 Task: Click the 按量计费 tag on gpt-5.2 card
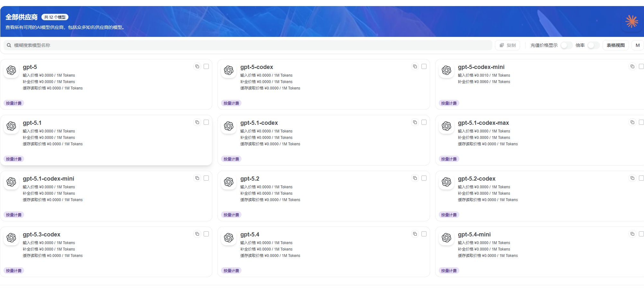[x=231, y=215]
